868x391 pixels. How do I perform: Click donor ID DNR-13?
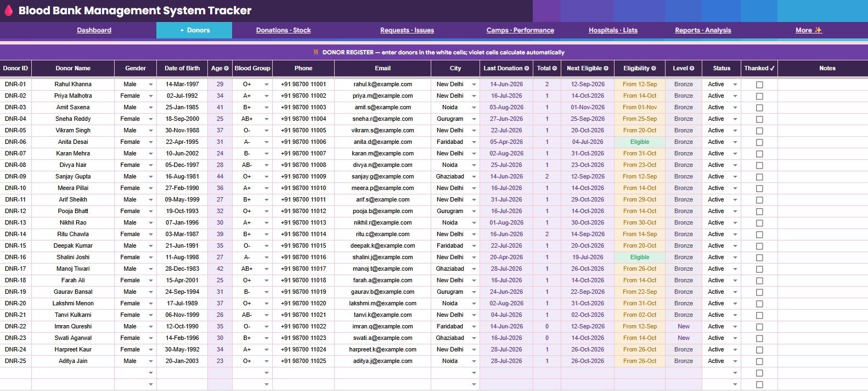[x=15, y=222]
